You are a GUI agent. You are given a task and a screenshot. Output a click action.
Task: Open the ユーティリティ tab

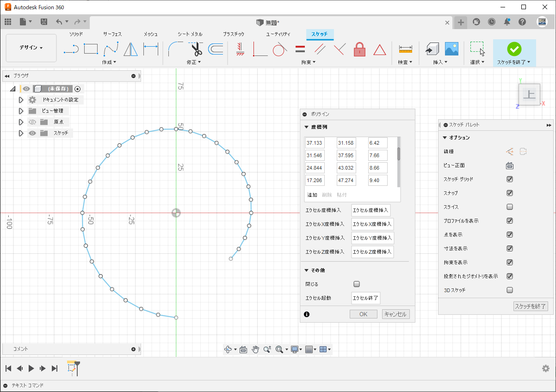point(278,34)
